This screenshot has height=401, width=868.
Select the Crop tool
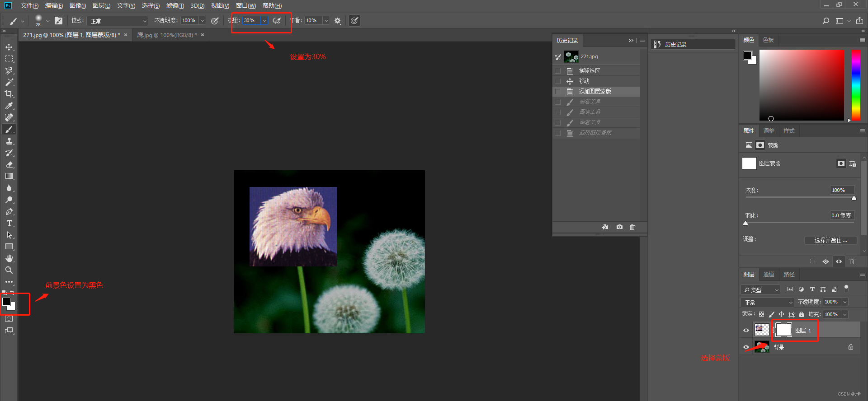click(x=9, y=94)
